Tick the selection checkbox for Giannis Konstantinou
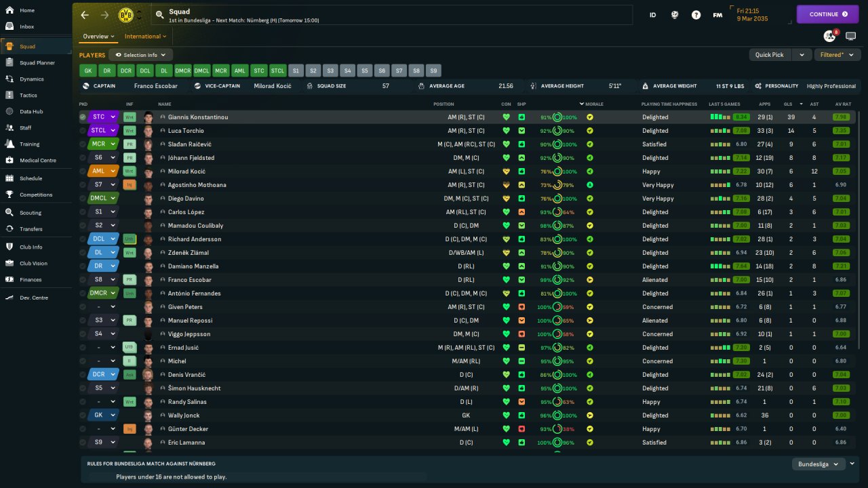Viewport: 868px width, 488px height. tap(83, 117)
